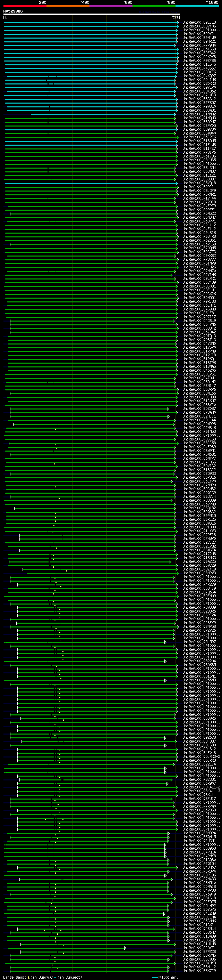Click the UniRef100_Q7ZVZ6 label
Image resolution: width=222 pixels, height=980 pixels.
199,630
